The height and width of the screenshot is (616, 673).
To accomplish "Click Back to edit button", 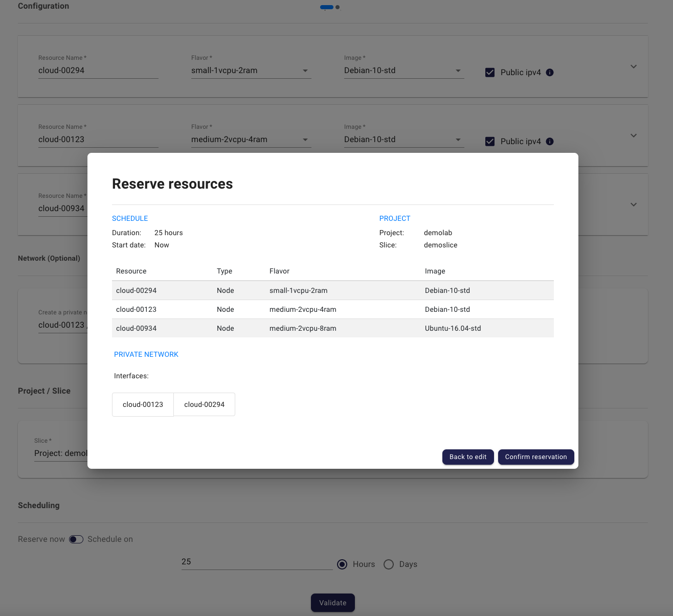I will pyautogui.click(x=467, y=457).
